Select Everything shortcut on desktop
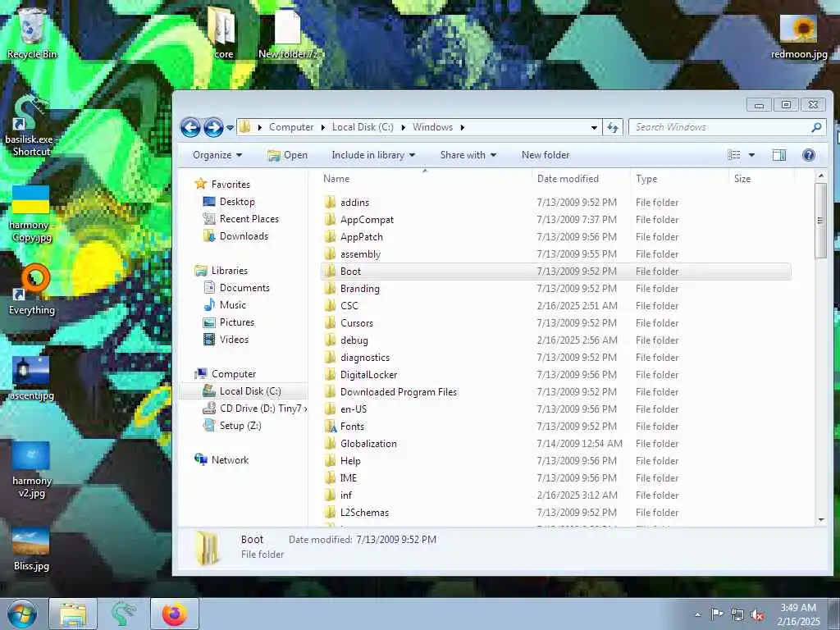Screen dimensions: 840x630 tap(32, 290)
